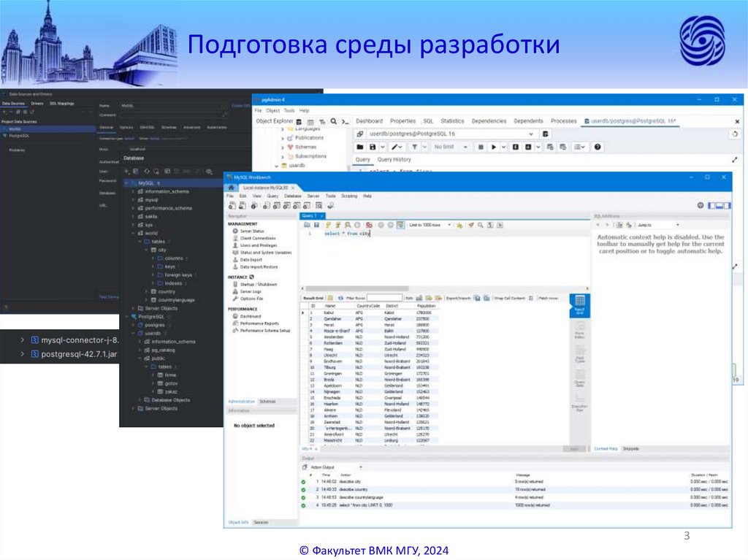This screenshot has height=560, width=748.
Task: Click the Population column header in result grid
Action: tap(426, 306)
